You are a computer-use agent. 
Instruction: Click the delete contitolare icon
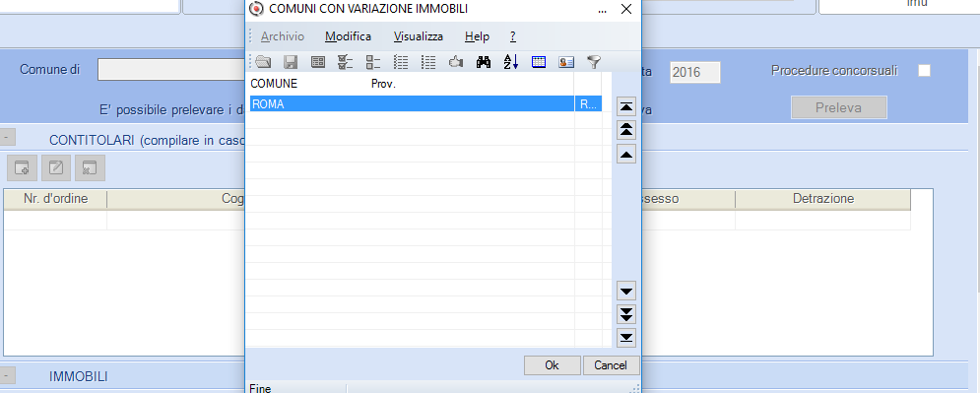(90, 168)
